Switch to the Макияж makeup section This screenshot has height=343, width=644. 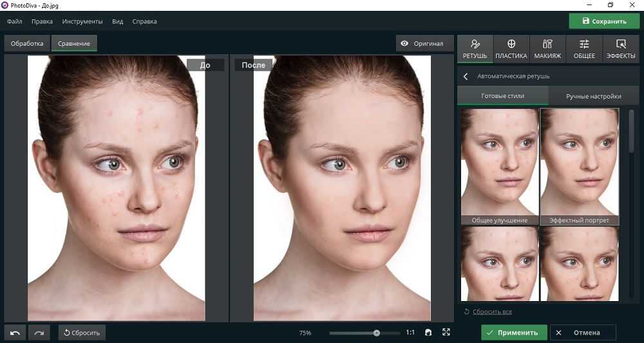tap(547, 50)
